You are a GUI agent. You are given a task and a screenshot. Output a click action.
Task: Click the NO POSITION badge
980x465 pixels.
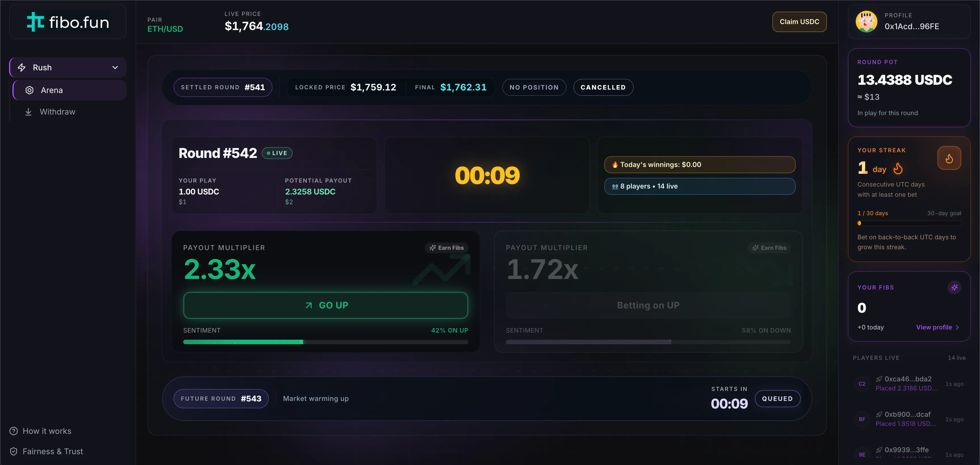click(534, 87)
